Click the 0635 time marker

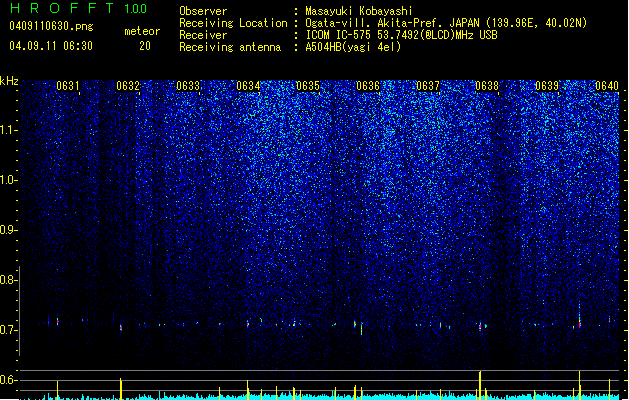(x=308, y=86)
